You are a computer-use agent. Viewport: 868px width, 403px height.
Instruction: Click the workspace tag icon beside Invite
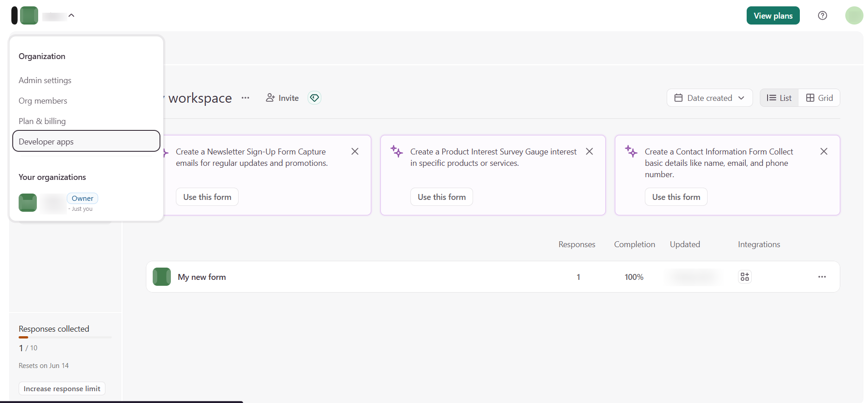click(x=314, y=98)
